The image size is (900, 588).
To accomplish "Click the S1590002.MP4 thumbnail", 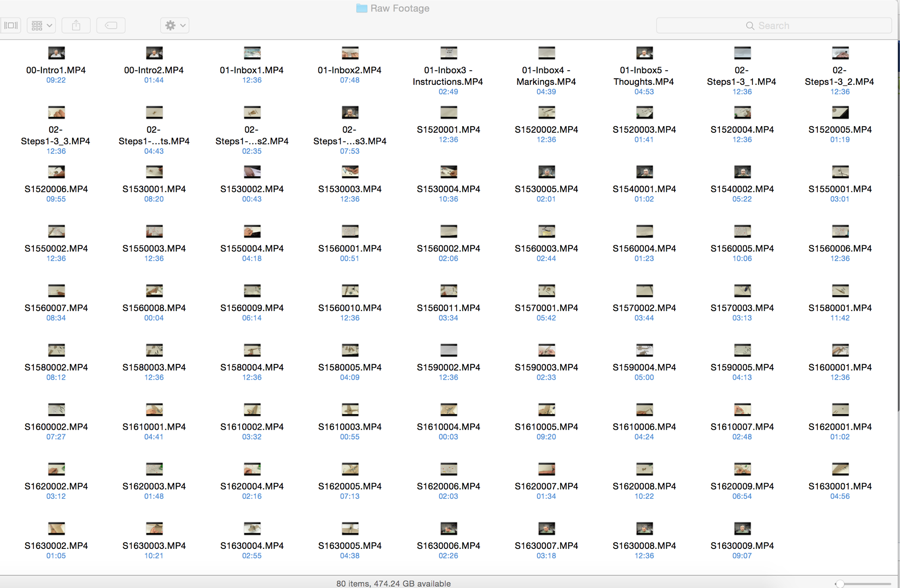I will point(448,350).
